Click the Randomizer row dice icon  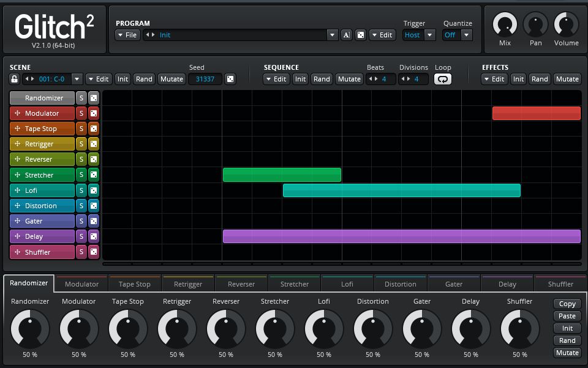coord(94,98)
